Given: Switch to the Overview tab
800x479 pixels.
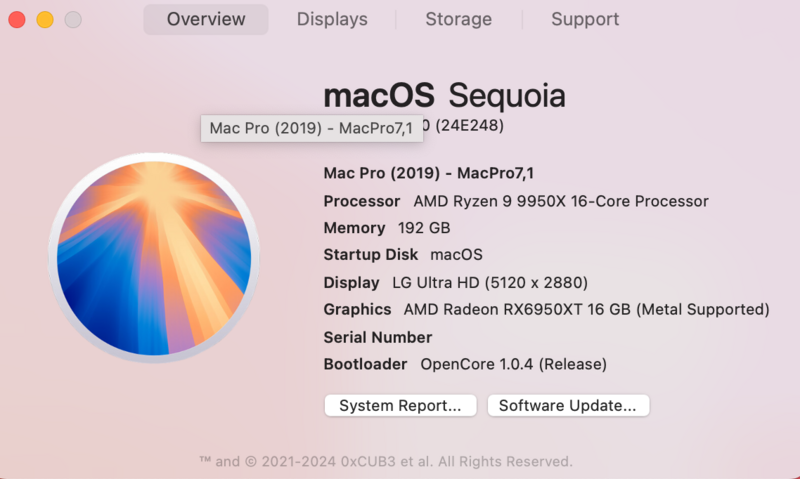Looking at the screenshot, I should pyautogui.click(x=206, y=19).
